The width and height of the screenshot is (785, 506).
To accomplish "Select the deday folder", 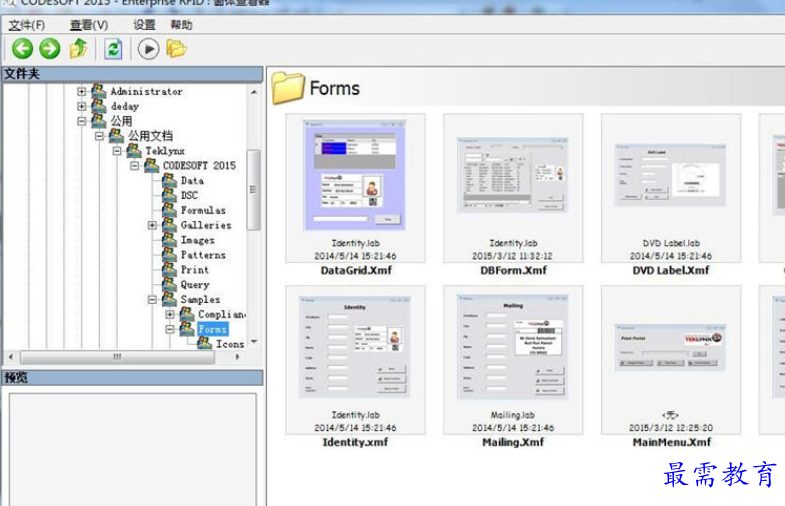I will [125, 106].
